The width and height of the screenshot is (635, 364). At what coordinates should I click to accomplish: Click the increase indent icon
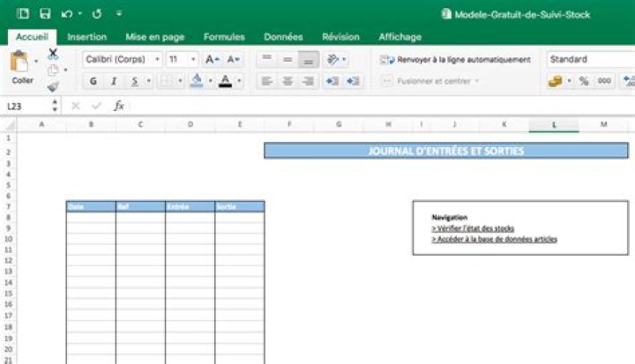coord(353,81)
